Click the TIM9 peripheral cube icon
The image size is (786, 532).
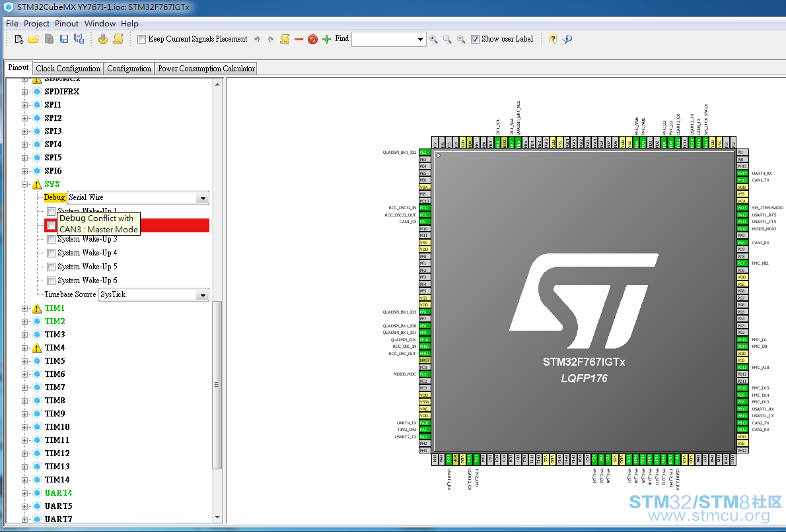(x=36, y=414)
